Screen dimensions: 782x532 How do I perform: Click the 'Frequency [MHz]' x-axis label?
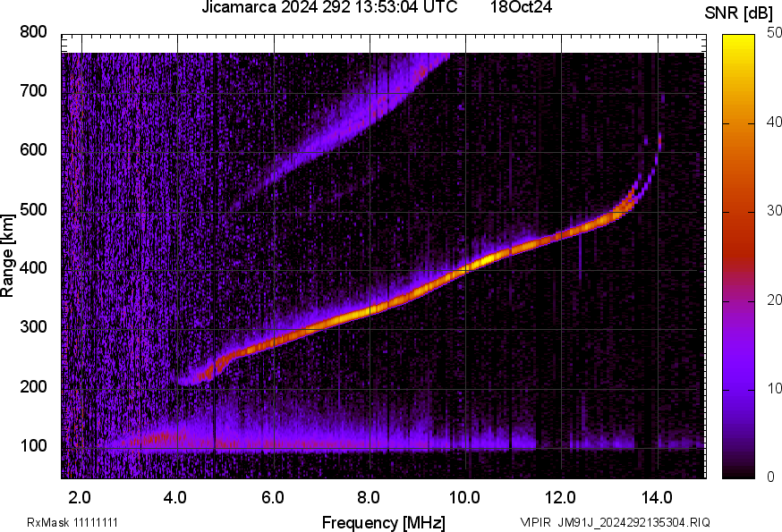pos(384,522)
